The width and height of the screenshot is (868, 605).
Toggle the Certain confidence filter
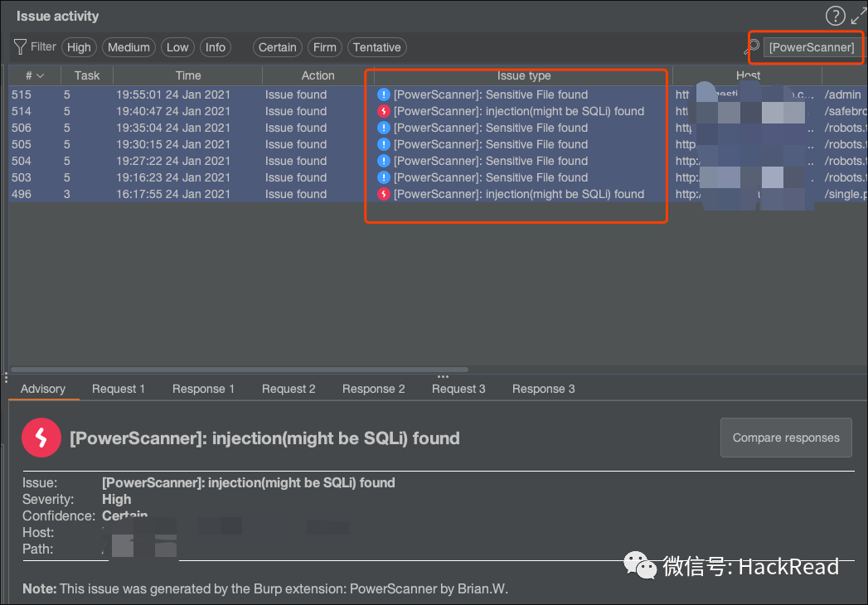tap(278, 47)
